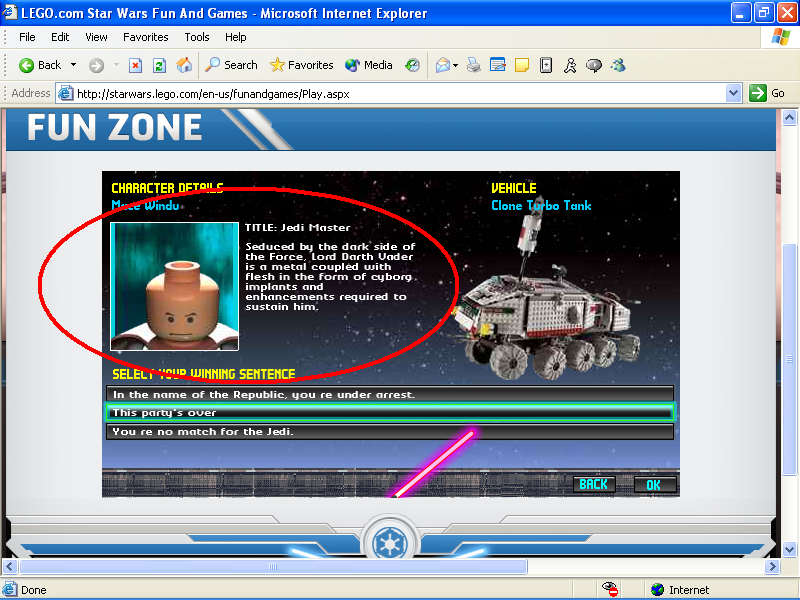Screen dimensions: 800x600
Task: Click the Edit page icon
Action: tap(497, 65)
